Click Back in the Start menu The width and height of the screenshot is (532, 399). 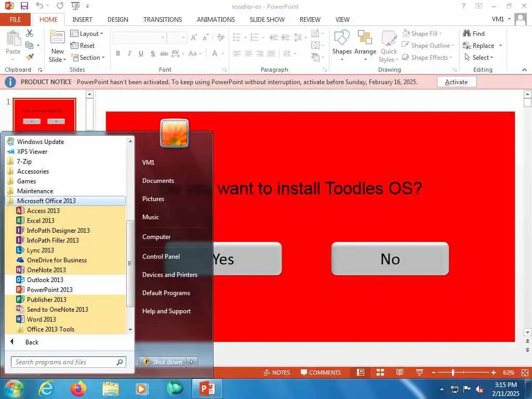pos(32,342)
